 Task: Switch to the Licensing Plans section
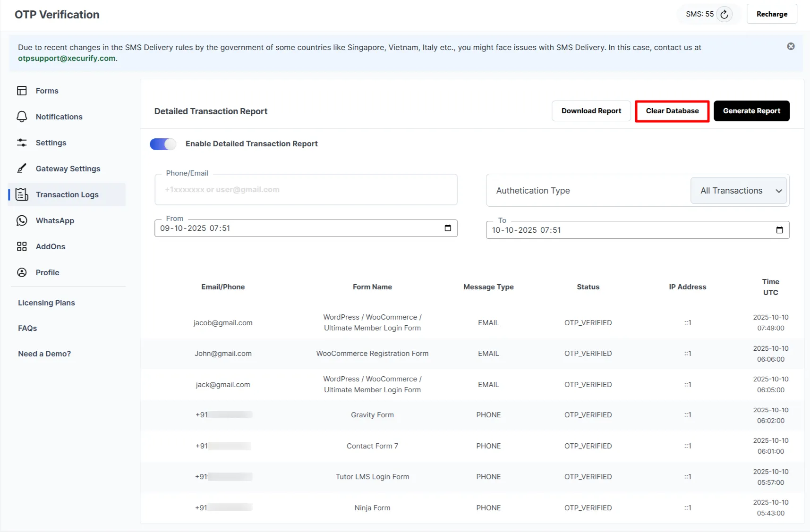(46, 303)
